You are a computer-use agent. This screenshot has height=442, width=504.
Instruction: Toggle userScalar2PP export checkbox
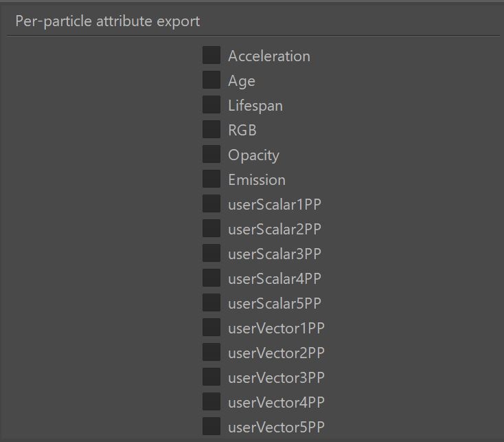click(x=211, y=228)
